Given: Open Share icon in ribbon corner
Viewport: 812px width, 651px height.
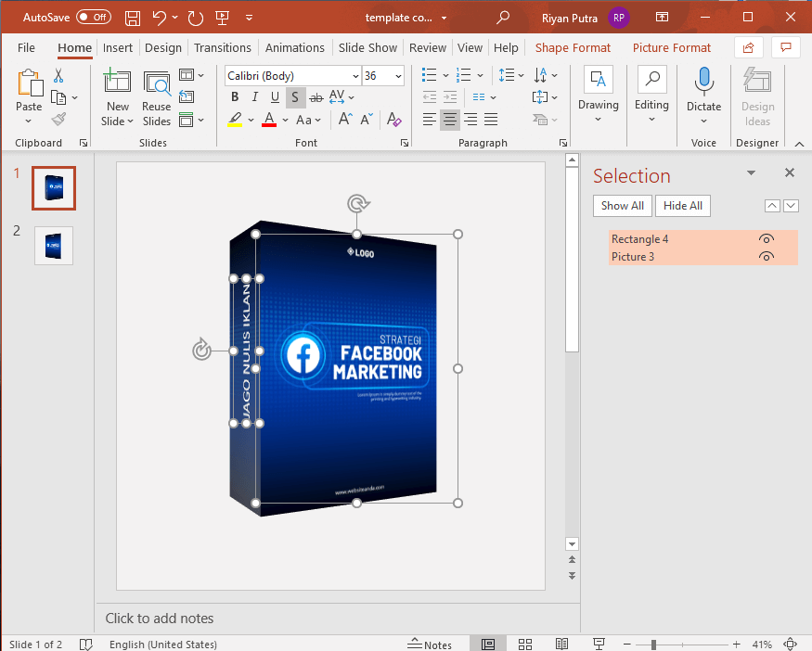Looking at the screenshot, I should pyautogui.click(x=748, y=47).
